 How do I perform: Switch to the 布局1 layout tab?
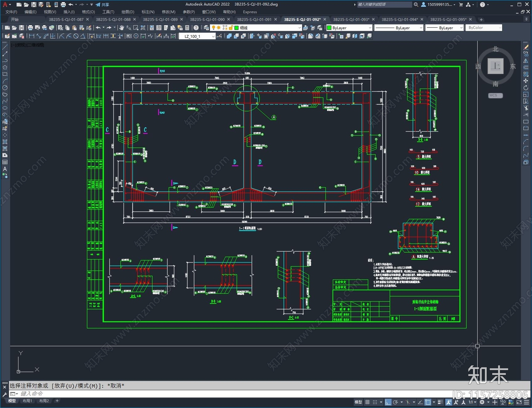coord(27,401)
